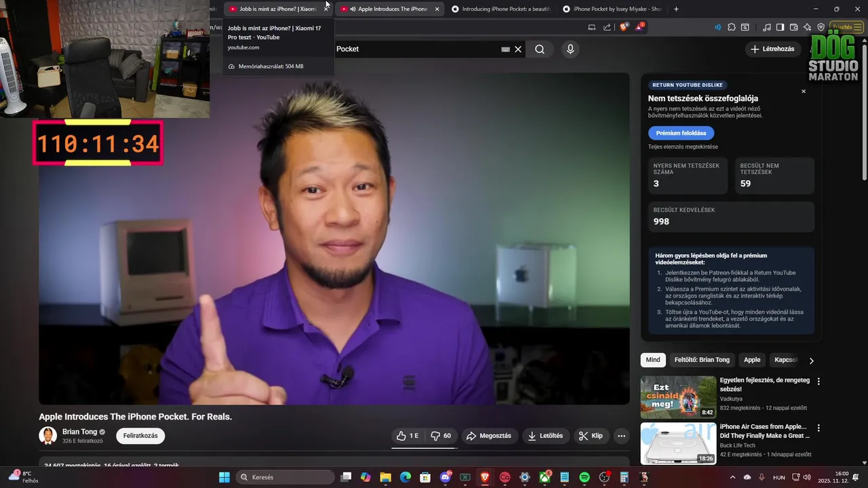The height and width of the screenshot is (488, 868).
Task: Open Xbox app from the taskbar
Action: 545,477
